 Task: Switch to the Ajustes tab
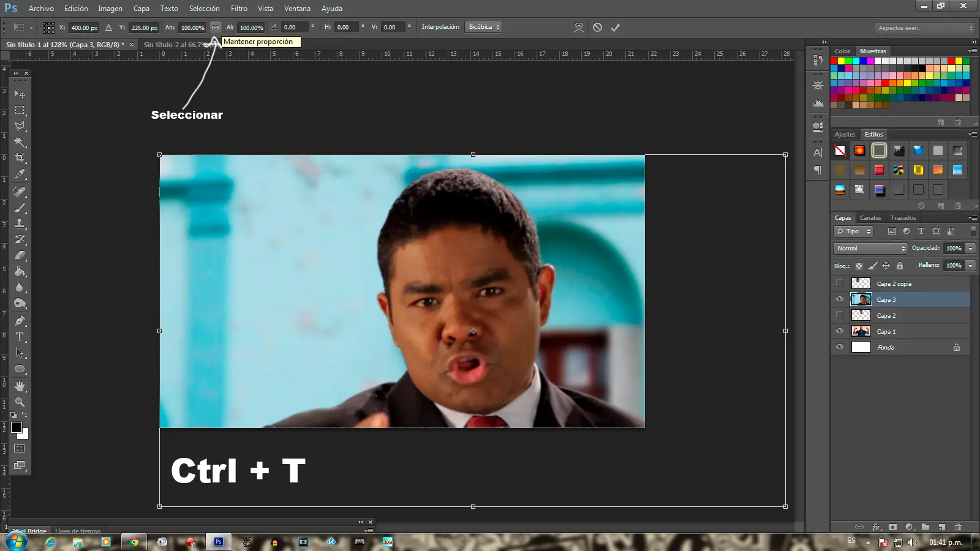(x=845, y=135)
